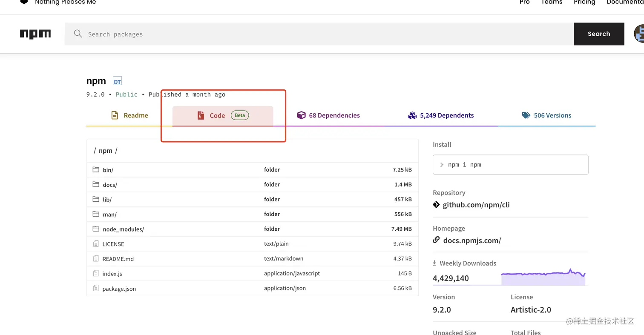Image resolution: width=644 pixels, height=335 pixels.
Task: Open the man/ folder
Action: [109, 215]
